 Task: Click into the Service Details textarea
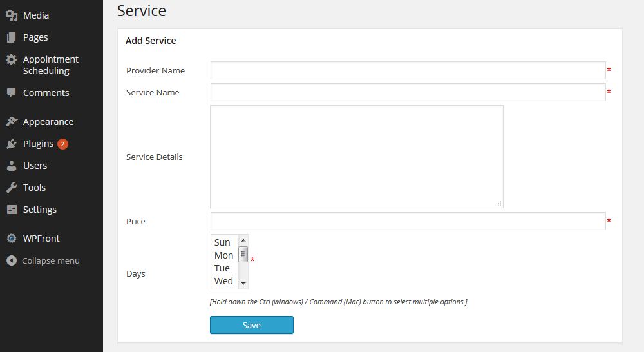(357, 157)
